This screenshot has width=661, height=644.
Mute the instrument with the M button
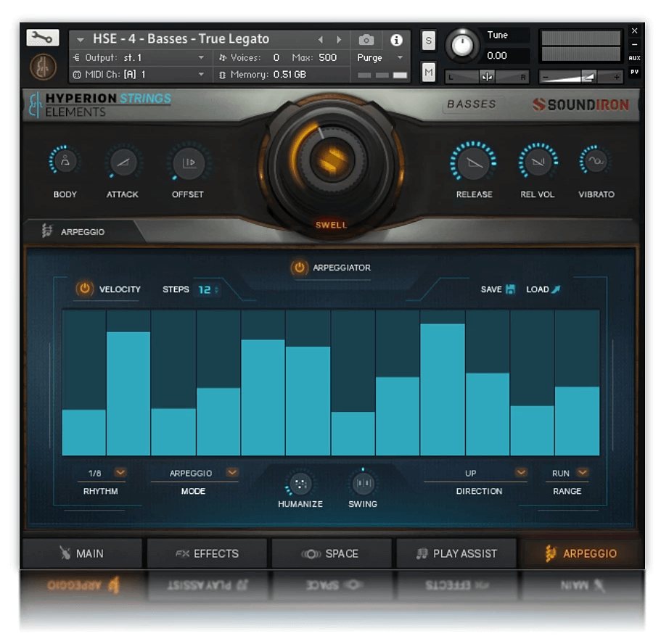[x=428, y=72]
